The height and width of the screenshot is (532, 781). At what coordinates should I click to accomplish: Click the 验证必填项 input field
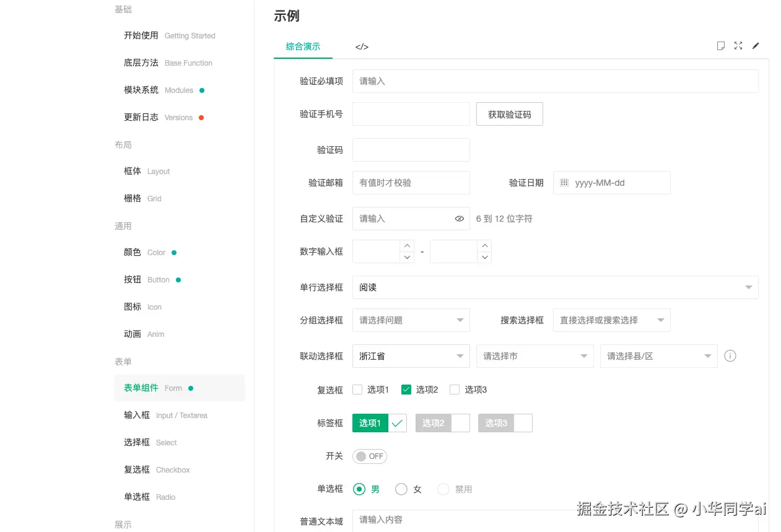tap(556, 81)
